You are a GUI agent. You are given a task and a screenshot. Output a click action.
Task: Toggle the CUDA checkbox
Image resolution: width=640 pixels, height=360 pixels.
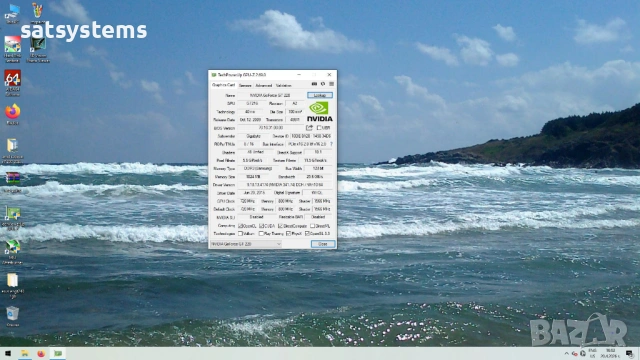pyautogui.click(x=261, y=226)
